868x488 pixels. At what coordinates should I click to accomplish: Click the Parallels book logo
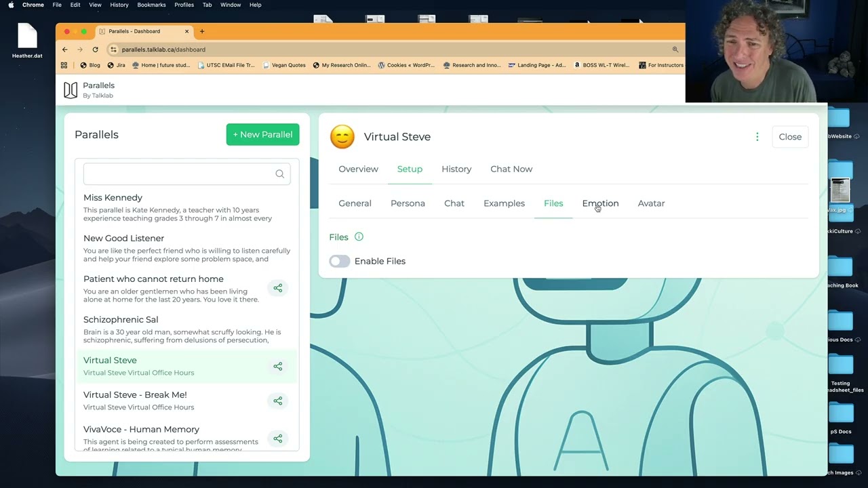point(71,90)
